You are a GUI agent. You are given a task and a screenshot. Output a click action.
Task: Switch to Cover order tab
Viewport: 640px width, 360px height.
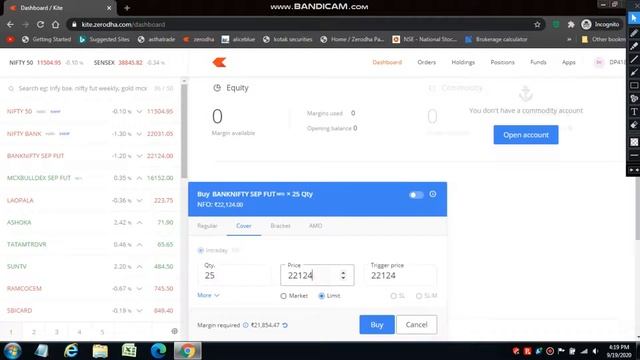244,226
